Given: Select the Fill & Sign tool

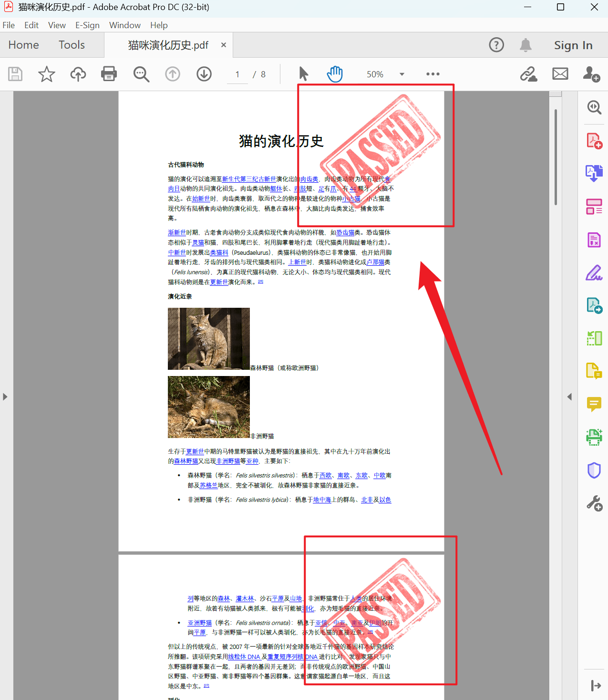Looking at the screenshot, I should pyautogui.click(x=594, y=272).
